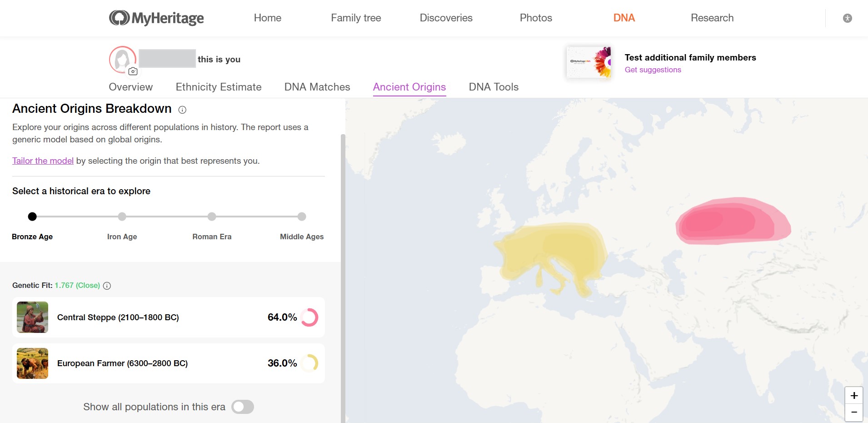The image size is (868, 423).
Task: Select the Middle Ages era point
Action: [x=302, y=217]
